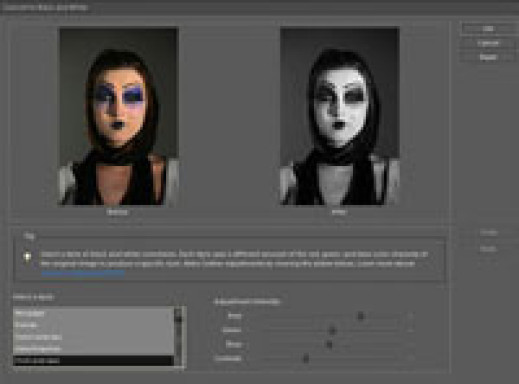Click the colour Before preview image
Viewport: 519px width, 384px height.
119,116
